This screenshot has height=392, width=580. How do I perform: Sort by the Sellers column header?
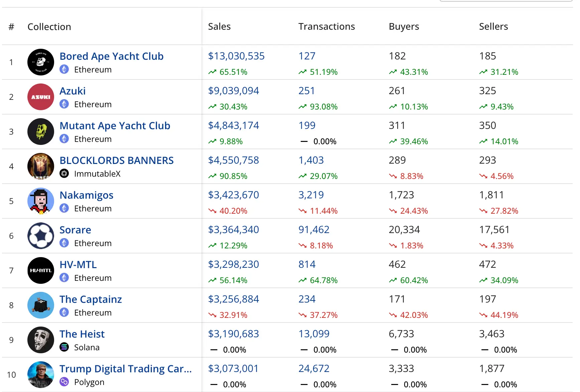(493, 26)
